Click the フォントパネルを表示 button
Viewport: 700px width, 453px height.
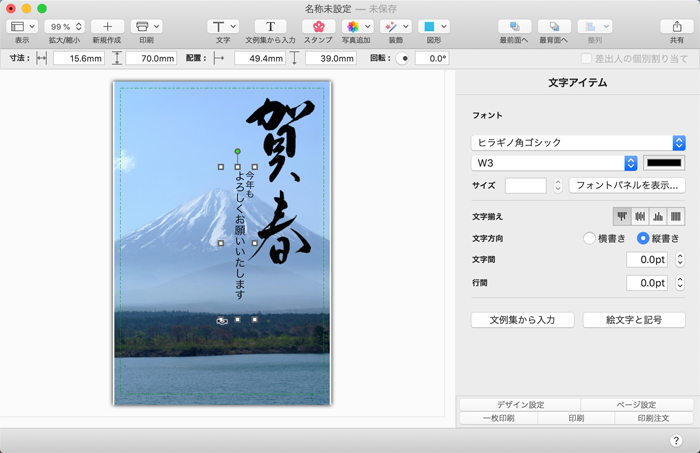pos(627,185)
